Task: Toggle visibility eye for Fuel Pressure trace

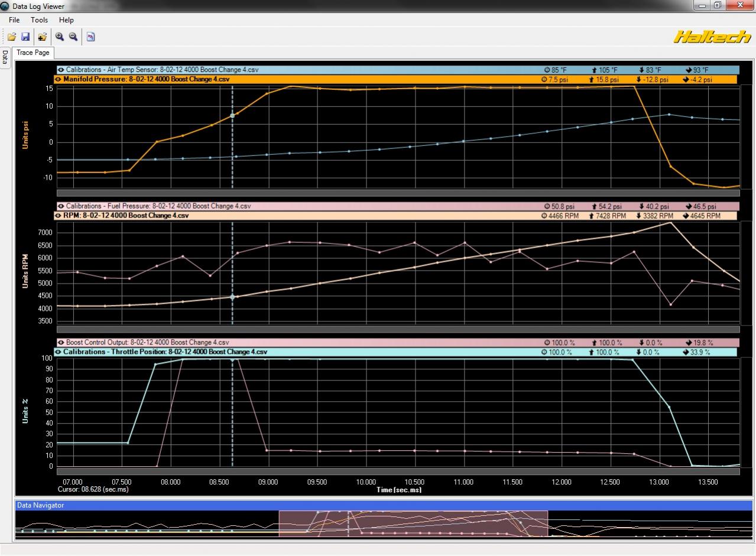Action: 61,206
